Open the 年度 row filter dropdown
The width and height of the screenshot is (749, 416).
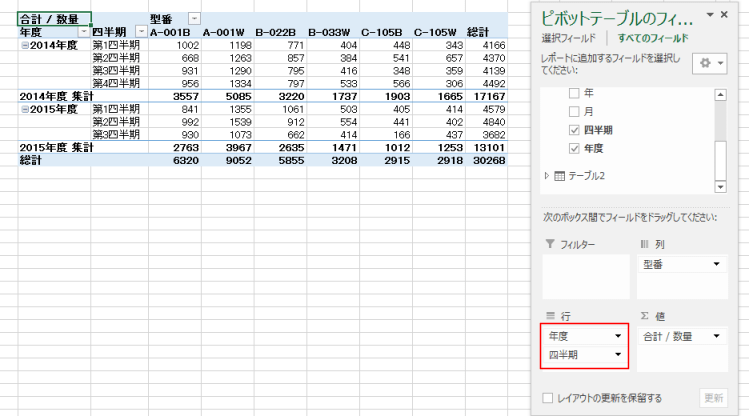click(83, 32)
